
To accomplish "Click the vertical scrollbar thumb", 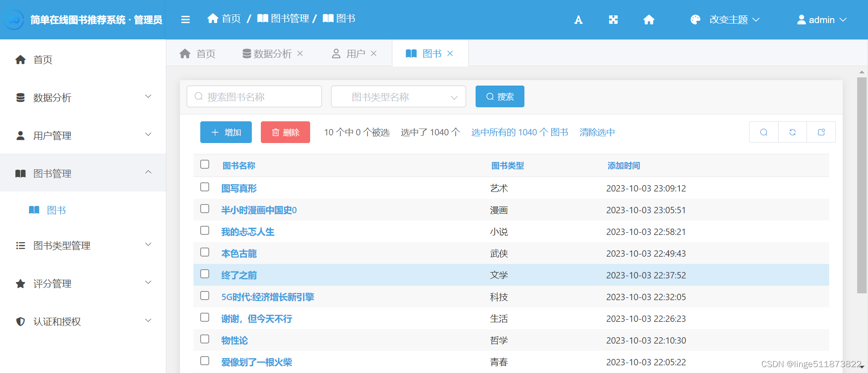I will pyautogui.click(x=862, y=186).
